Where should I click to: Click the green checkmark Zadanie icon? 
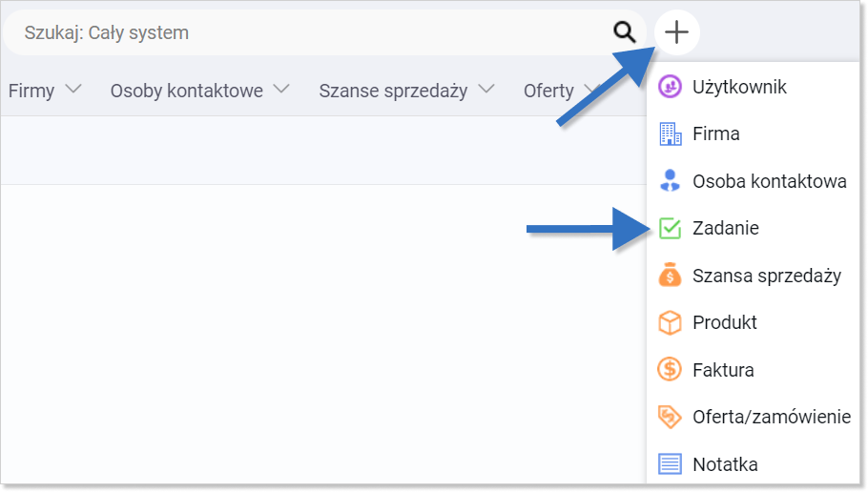(x=670, y=228)
